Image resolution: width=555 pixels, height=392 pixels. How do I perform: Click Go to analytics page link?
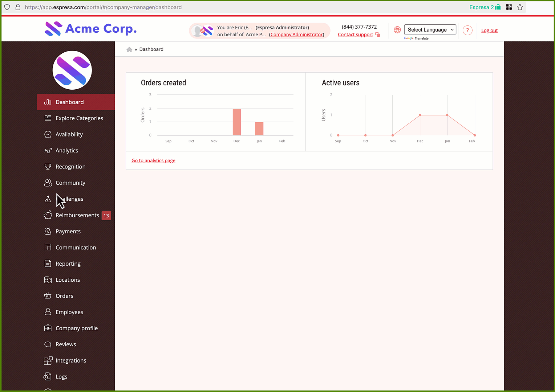click(153, 160)
